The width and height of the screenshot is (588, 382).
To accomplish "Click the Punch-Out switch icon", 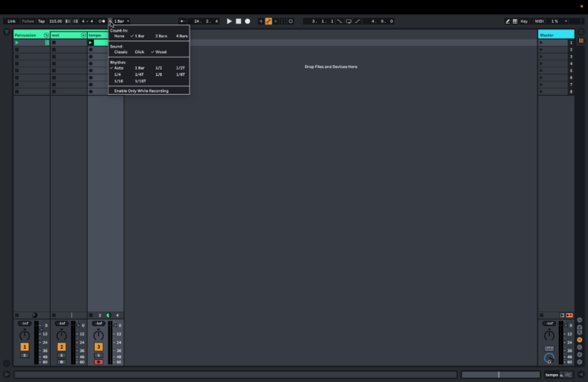I will tap(357, 21).
